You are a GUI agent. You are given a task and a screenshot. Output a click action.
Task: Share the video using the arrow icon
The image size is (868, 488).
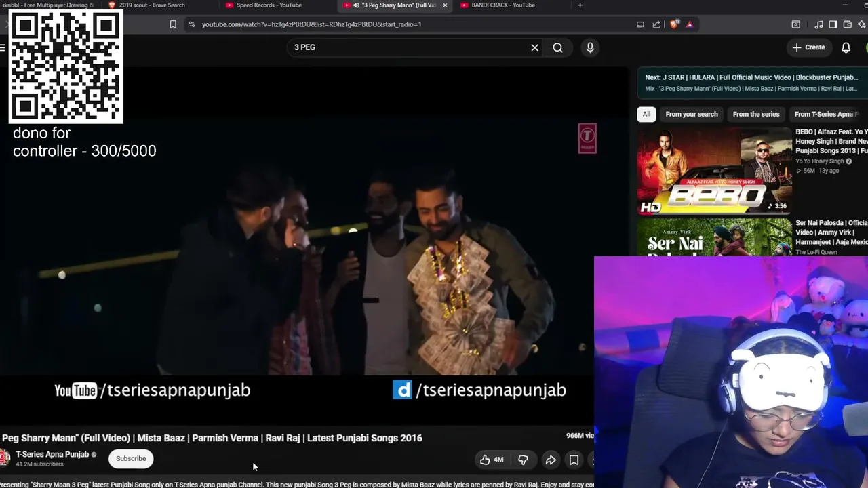pos(551,460)
